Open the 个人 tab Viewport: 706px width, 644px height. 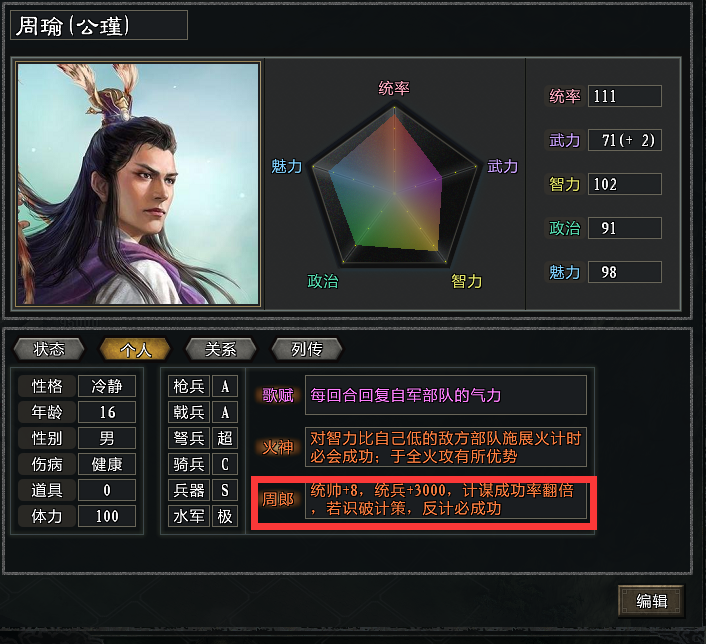[135, 349]
